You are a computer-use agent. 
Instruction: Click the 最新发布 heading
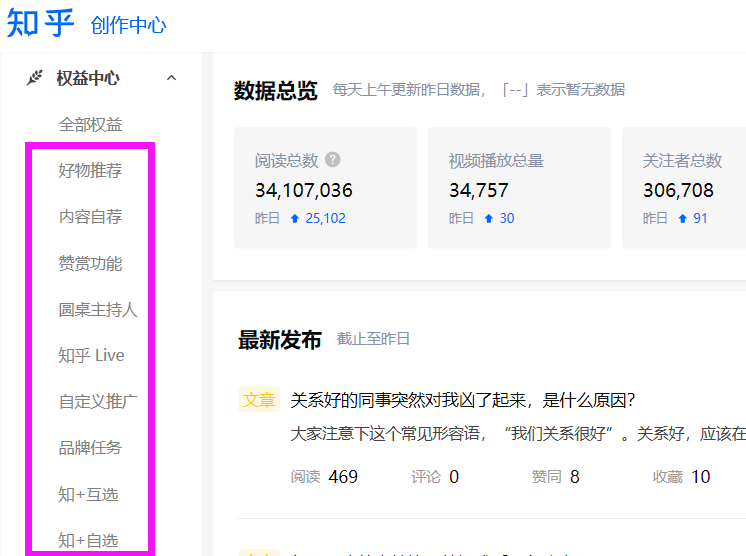pyautogui.click(x=280, y=340)
